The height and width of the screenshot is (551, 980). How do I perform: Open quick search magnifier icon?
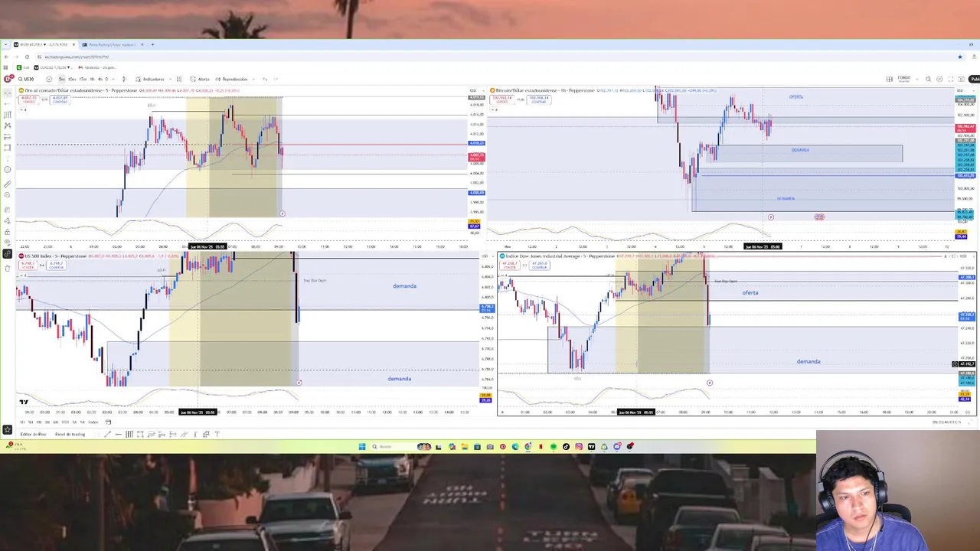(928, 79)
